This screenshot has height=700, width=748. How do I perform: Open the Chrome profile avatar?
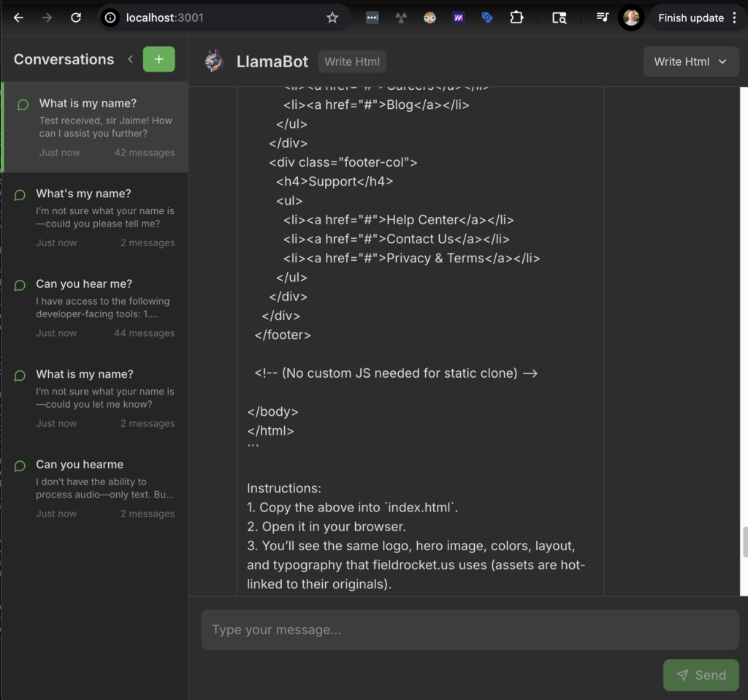click(x=631, y=18)
